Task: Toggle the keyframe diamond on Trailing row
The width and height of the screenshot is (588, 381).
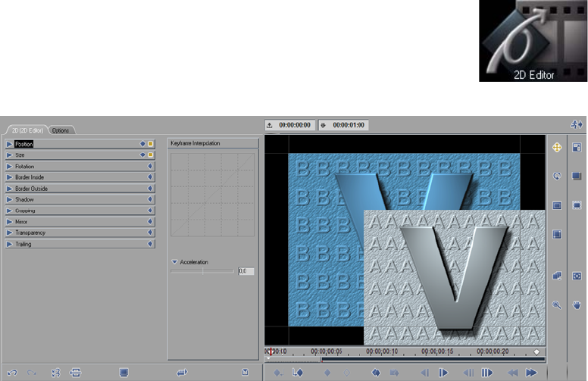Action: [x=150, y=244]
